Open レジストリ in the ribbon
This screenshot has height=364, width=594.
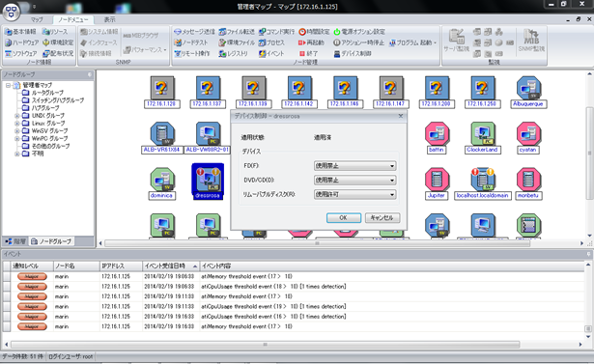click(233, 54)
